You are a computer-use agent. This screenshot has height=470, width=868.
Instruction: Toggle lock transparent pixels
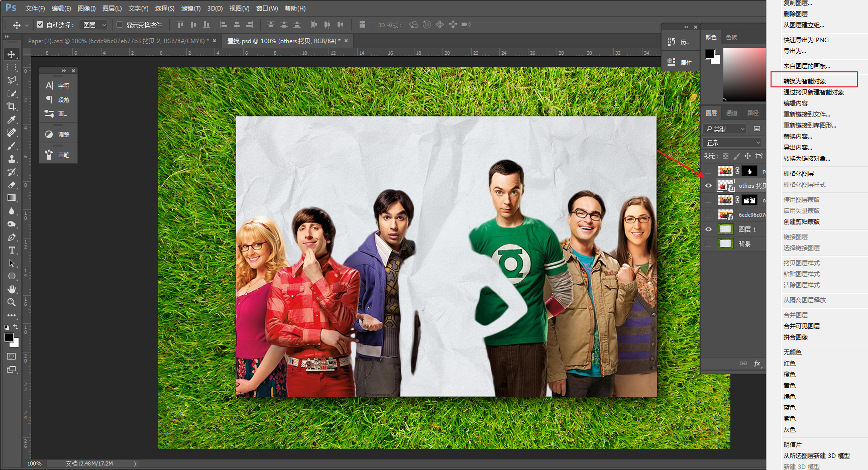pyautogui.click(x=725, y=156)
